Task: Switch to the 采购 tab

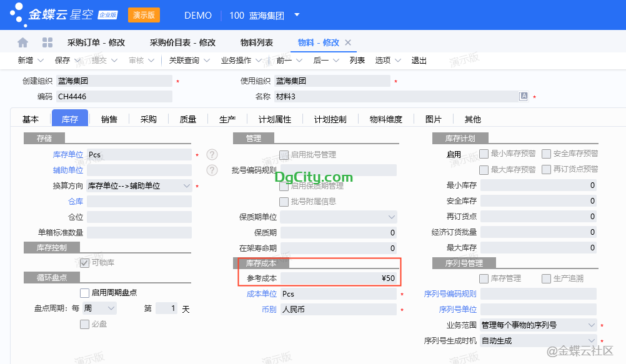Action: coord(149,119)
